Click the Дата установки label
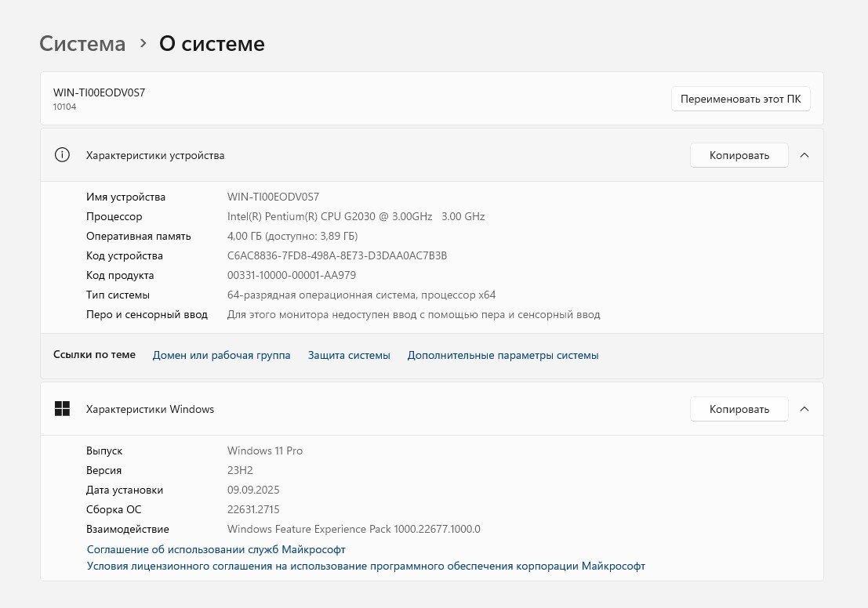This screenshot has width=868, height=608. point(125,490)
